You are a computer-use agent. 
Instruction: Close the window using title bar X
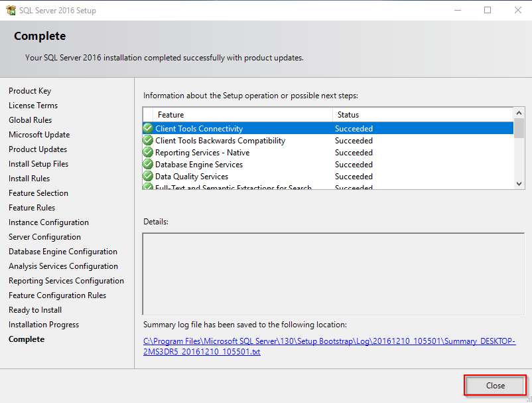point(518,10)
